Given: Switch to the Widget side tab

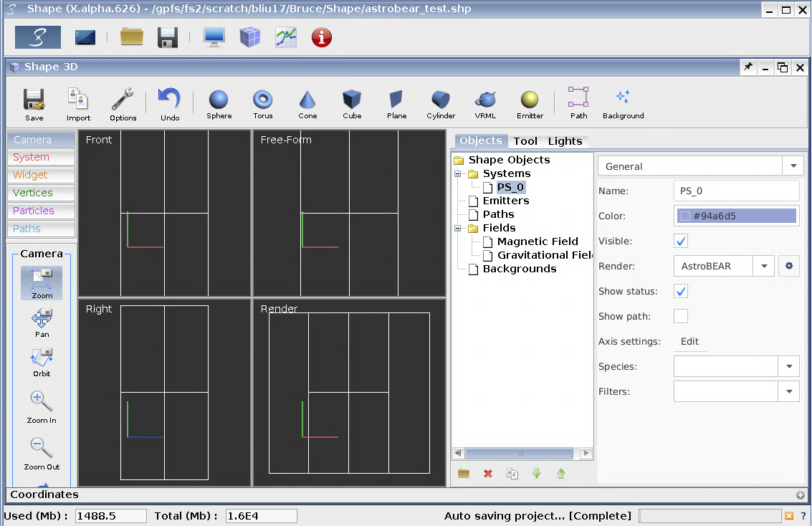Looking at the screenshot, I should [42, 175].
